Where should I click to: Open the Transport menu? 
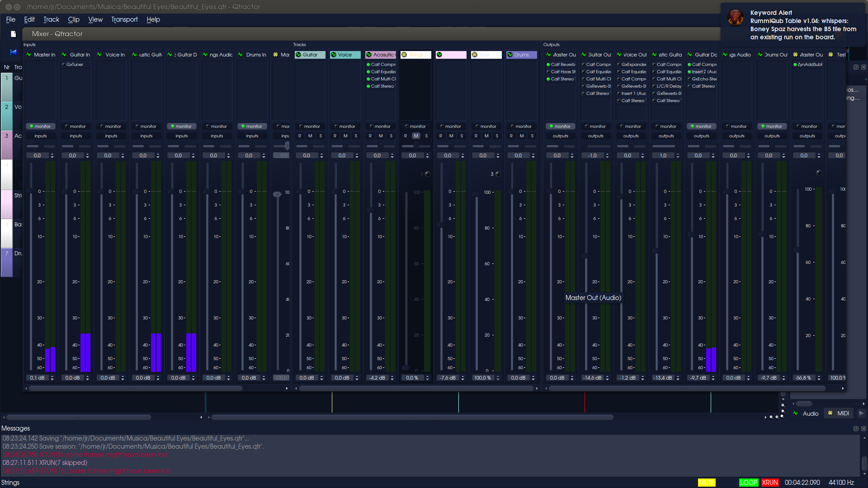click(x=125, y=19)
